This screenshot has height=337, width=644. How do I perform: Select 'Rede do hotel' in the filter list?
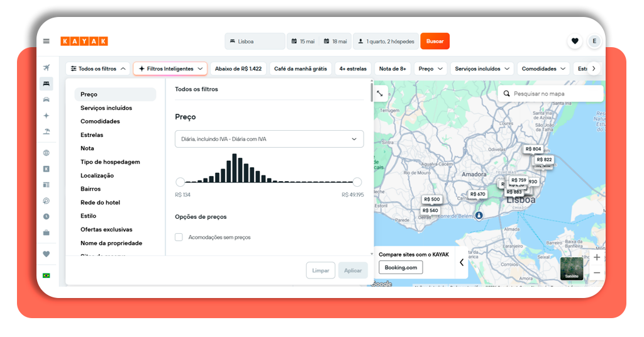point(100,202)
